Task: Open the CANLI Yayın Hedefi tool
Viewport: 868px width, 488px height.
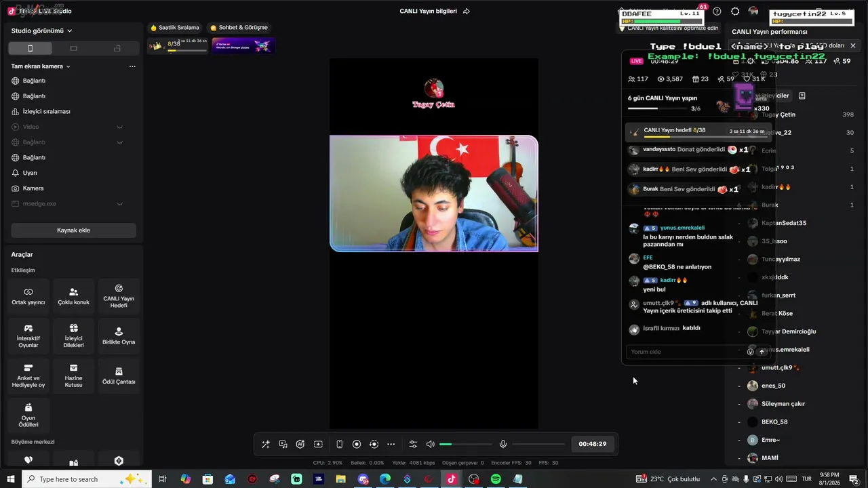Action: click(119, 296)
